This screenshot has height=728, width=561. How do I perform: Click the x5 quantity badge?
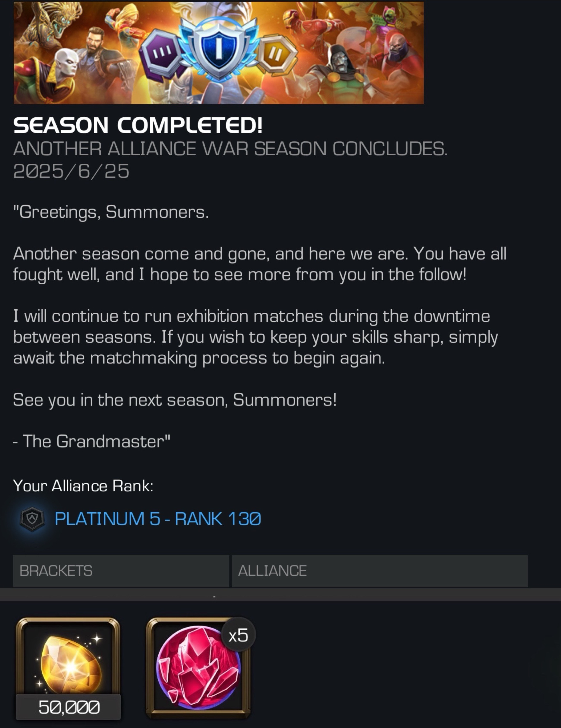coord(238,635)
